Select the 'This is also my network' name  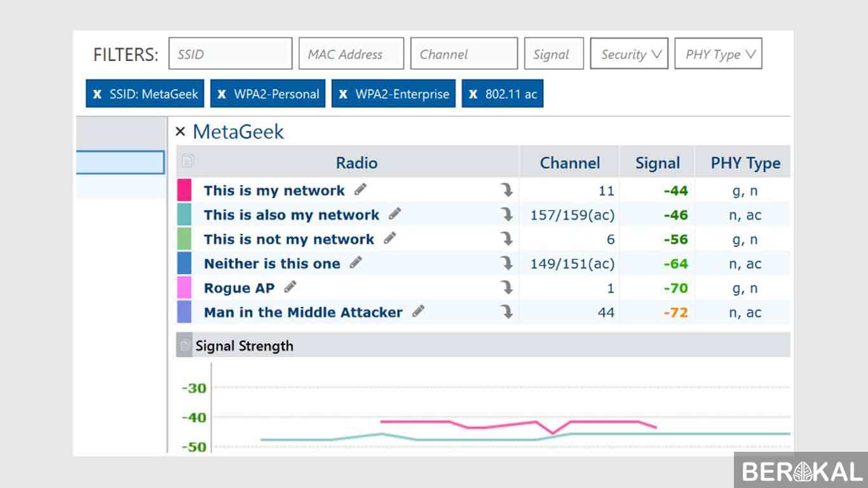tap(291, 215)
